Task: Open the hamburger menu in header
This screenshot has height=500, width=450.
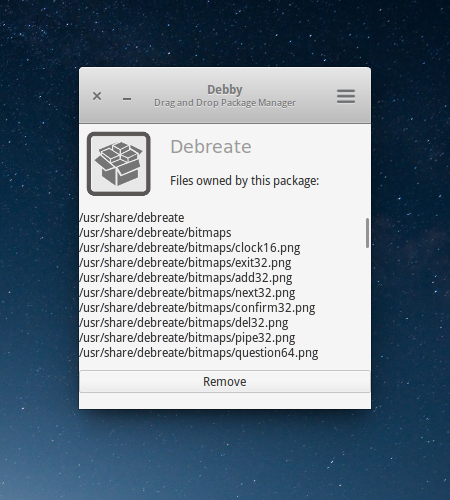Action: click(x=346, y=96)
